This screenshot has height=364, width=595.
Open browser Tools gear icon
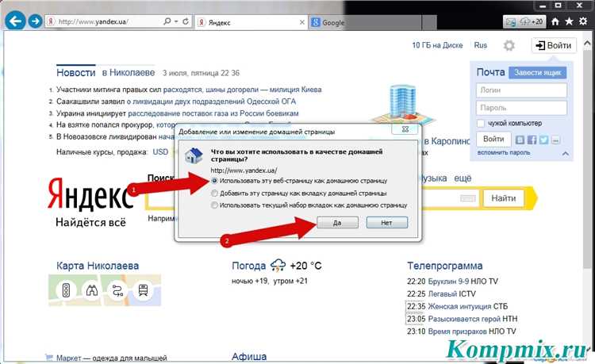[583, 21]
